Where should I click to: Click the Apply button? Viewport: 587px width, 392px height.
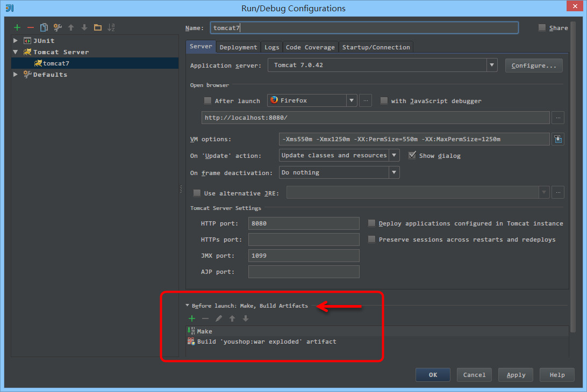click(x=516, y=375)
